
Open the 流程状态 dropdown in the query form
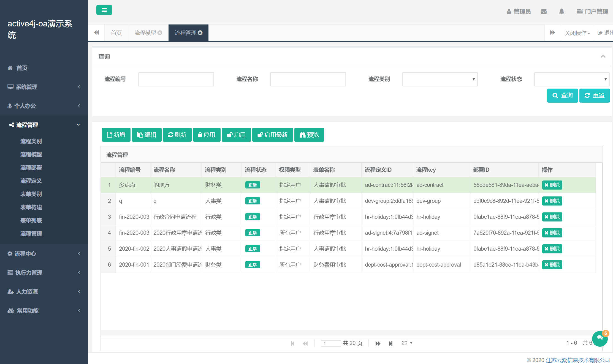coord(572,79)
